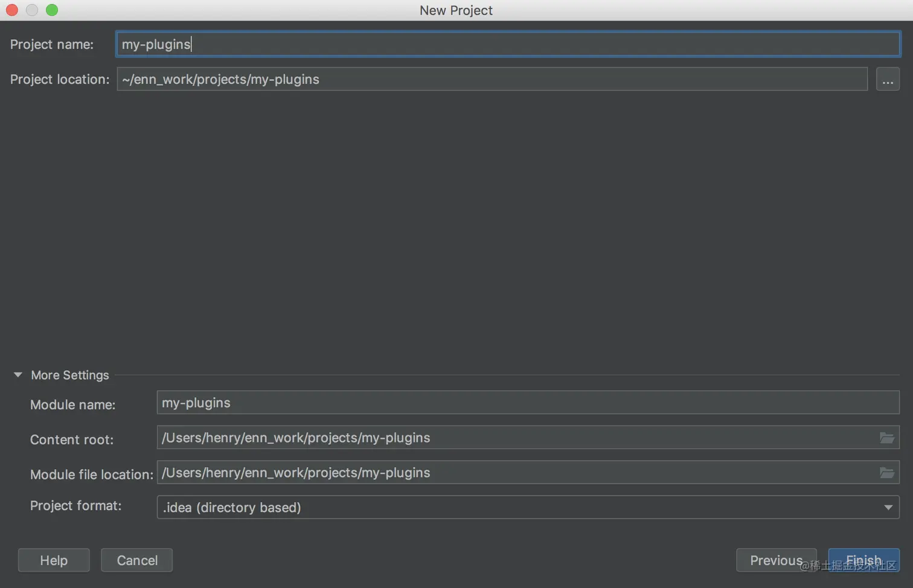Close the New Project window

tap(11, 10)
